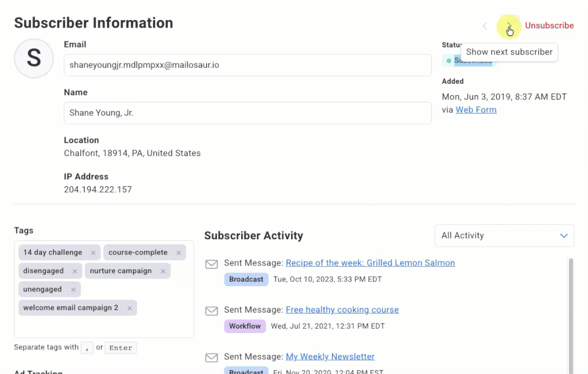Image resolution: width=588 pixels, height=374 pixels.
Task: Click the Broadcast badge under the salmon recipe
Action: 246,279
